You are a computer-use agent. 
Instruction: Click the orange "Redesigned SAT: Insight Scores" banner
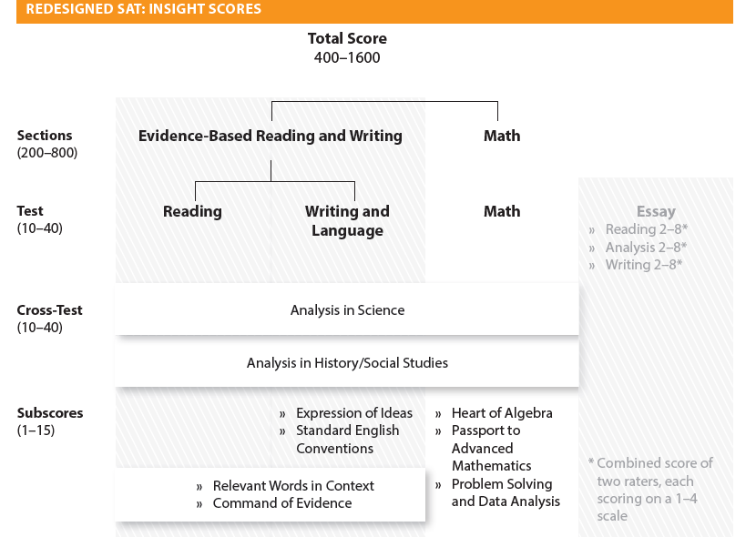(374, 10)
